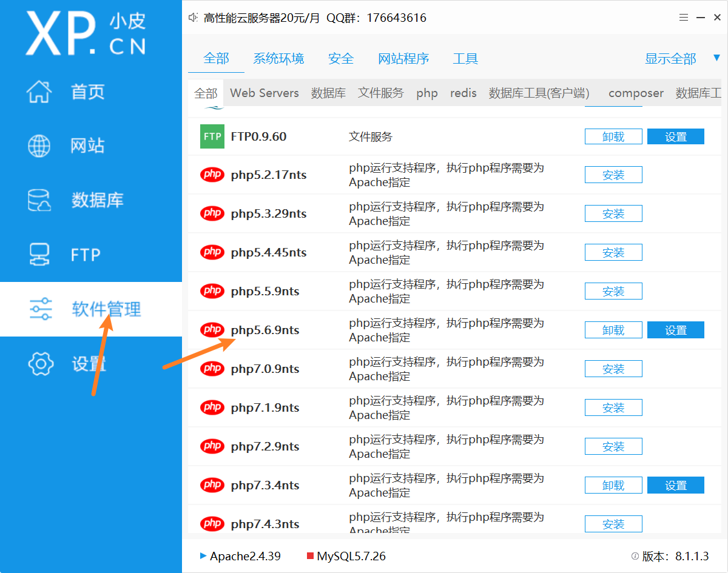Select the Web Servers sub-tab
The height and width of the screenshot is (573, 728).
(265, 93)
